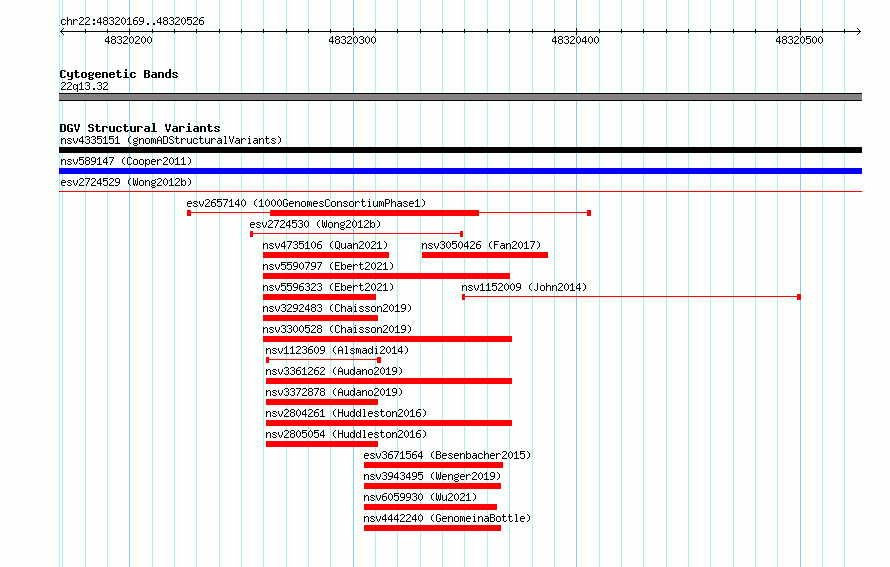Select the blue nsv589147 variant bar
This screenshot has height=567, width=890.
coord(460,171)
